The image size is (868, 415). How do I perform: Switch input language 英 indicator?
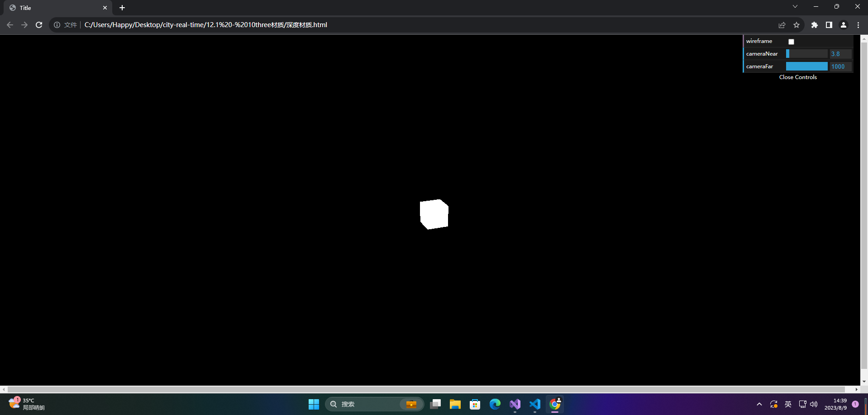click(x=788, y=404)
